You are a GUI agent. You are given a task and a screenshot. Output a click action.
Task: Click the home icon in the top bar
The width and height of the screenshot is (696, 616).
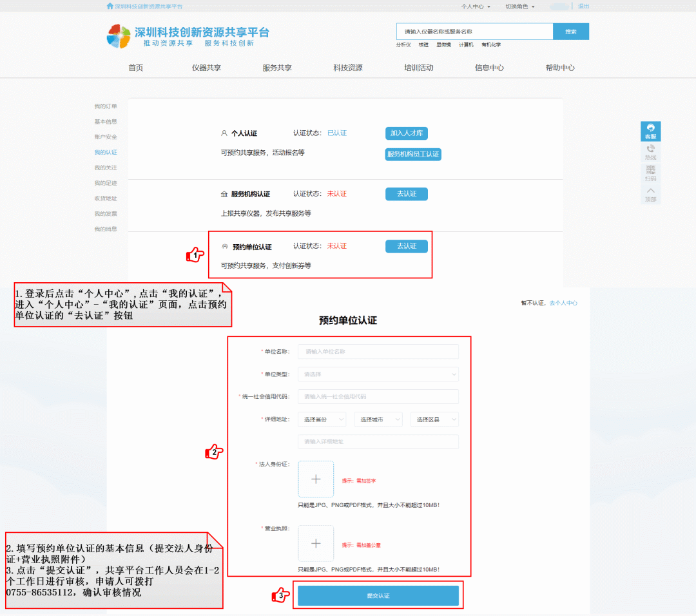click(109, 5)
